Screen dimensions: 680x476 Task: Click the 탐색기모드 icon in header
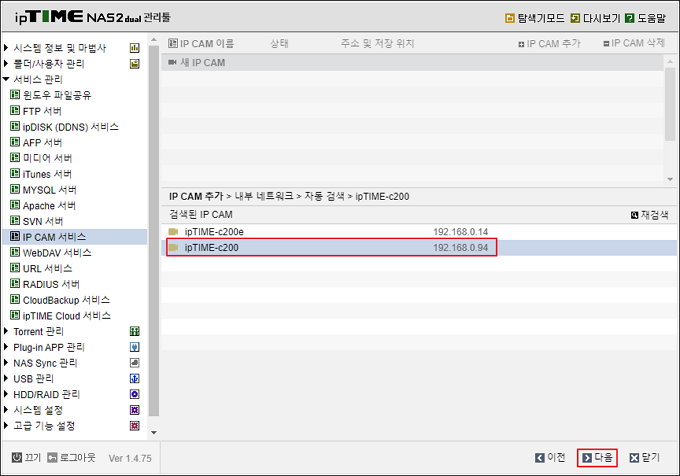(510, 18)
